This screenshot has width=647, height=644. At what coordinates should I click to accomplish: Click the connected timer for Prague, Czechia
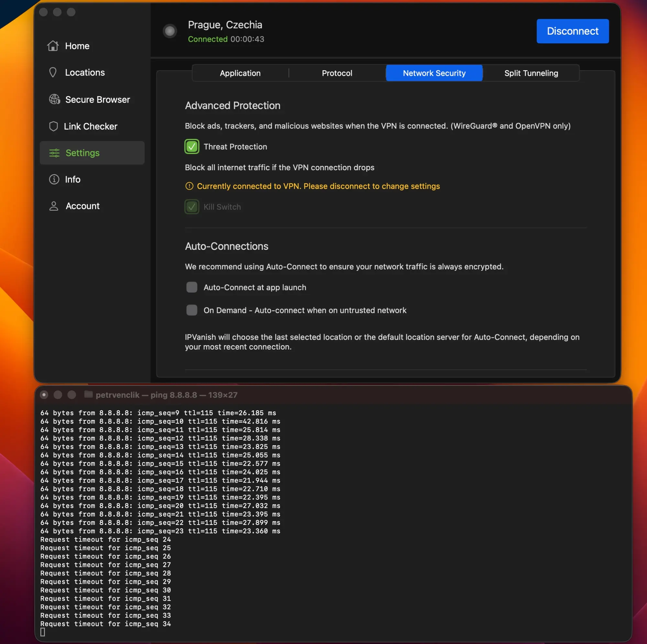coord(248,39)
